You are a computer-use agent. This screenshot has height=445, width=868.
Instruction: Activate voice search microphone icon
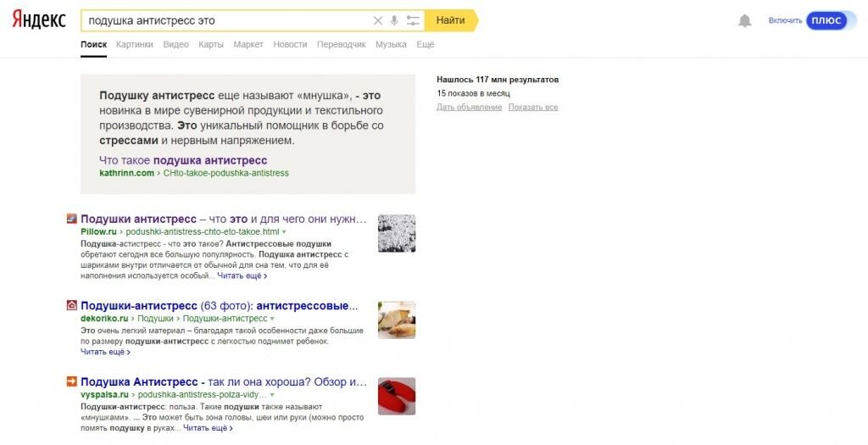[394, 20]
